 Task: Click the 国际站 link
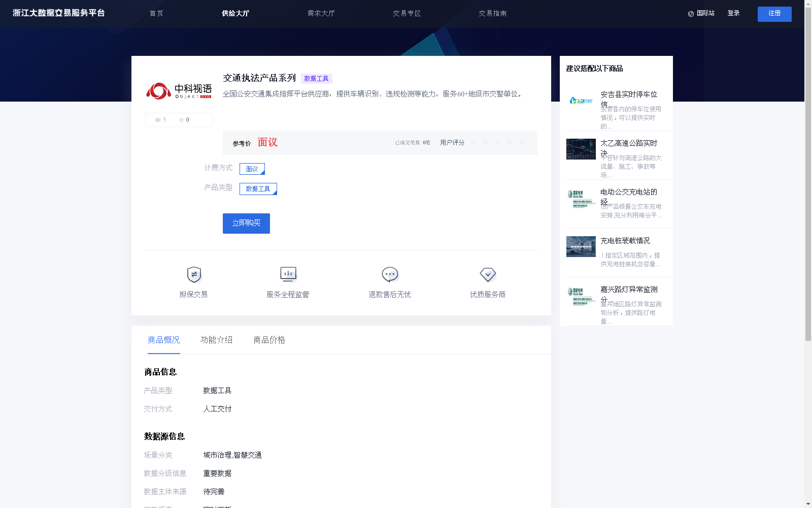pos(705,13)
